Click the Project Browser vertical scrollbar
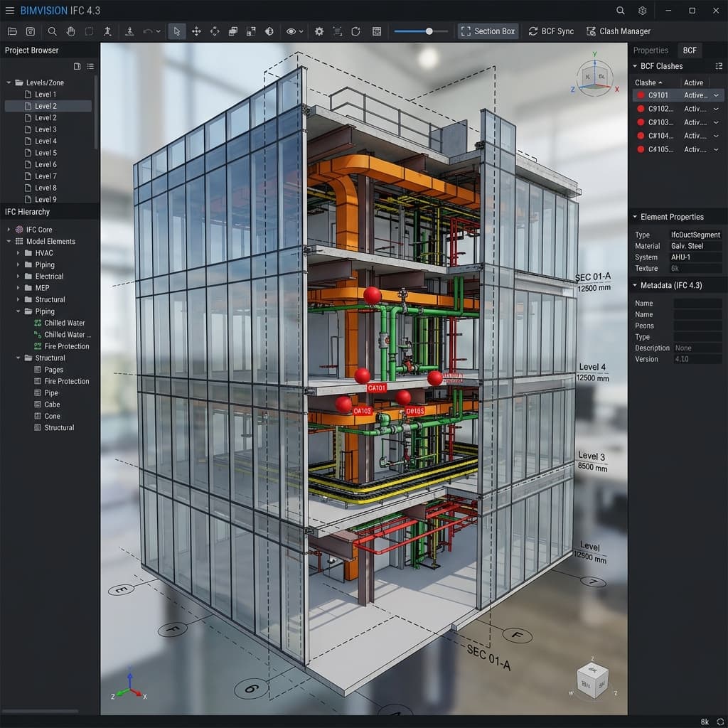This screenshot has width=728, height=728. pyautogui.click(x=96, y=113)
